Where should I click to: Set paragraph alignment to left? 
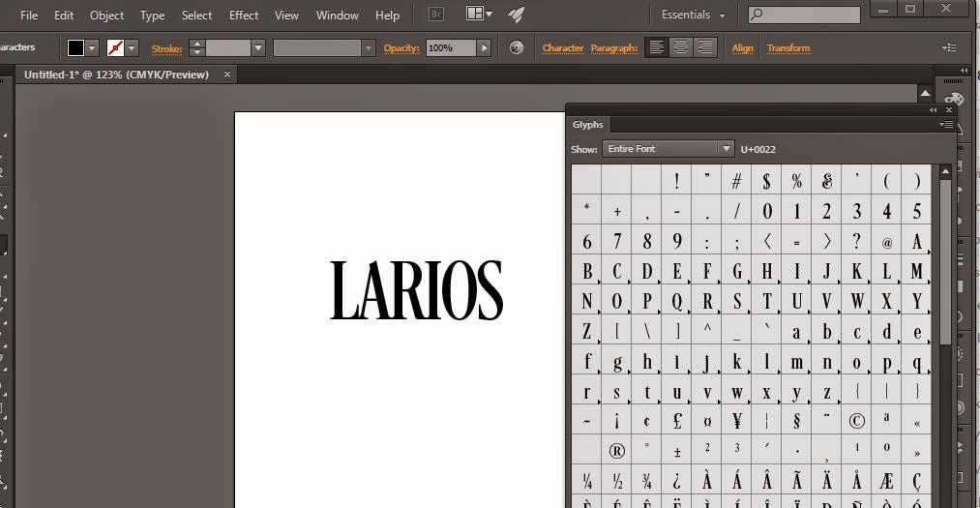click(x=656, y=46)
